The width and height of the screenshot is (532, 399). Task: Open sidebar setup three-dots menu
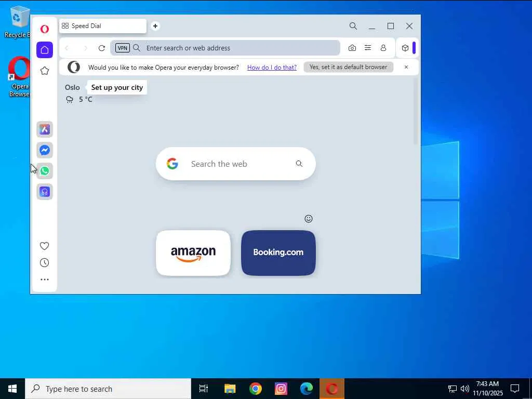click(45, 280)
